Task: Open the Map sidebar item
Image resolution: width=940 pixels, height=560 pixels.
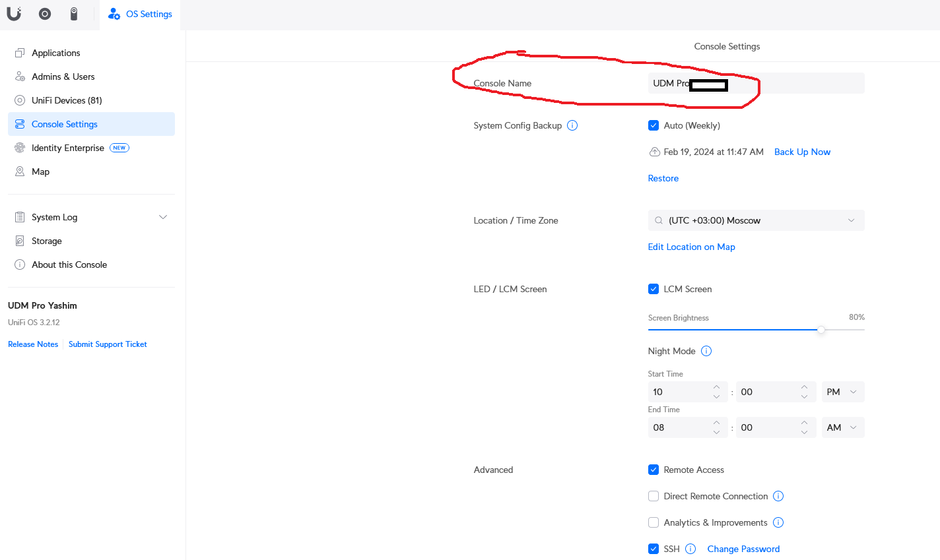Action: pyautogui.click(x=91, y=171)
